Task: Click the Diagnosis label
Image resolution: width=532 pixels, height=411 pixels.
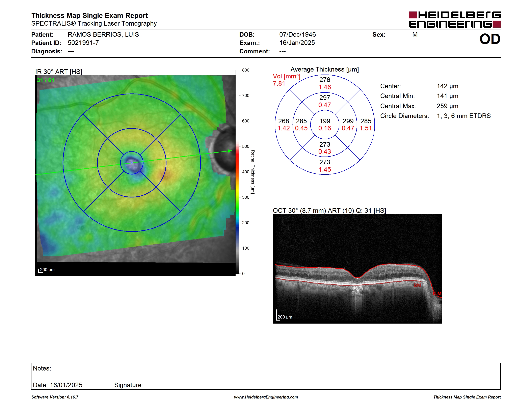Action: click(47, 51)
